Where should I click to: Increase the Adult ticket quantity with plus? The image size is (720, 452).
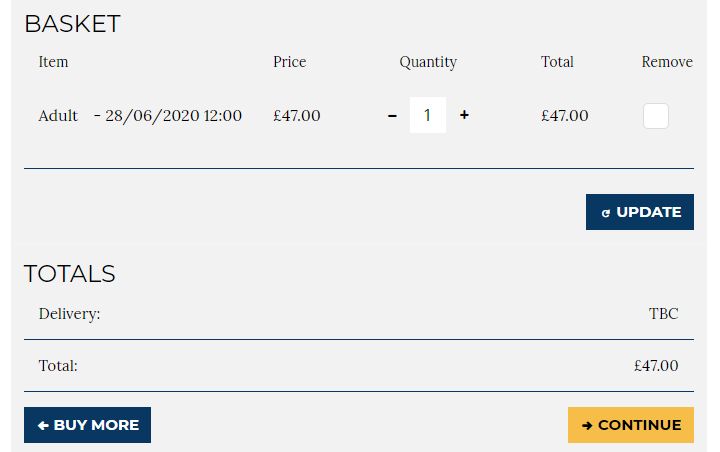464,115
